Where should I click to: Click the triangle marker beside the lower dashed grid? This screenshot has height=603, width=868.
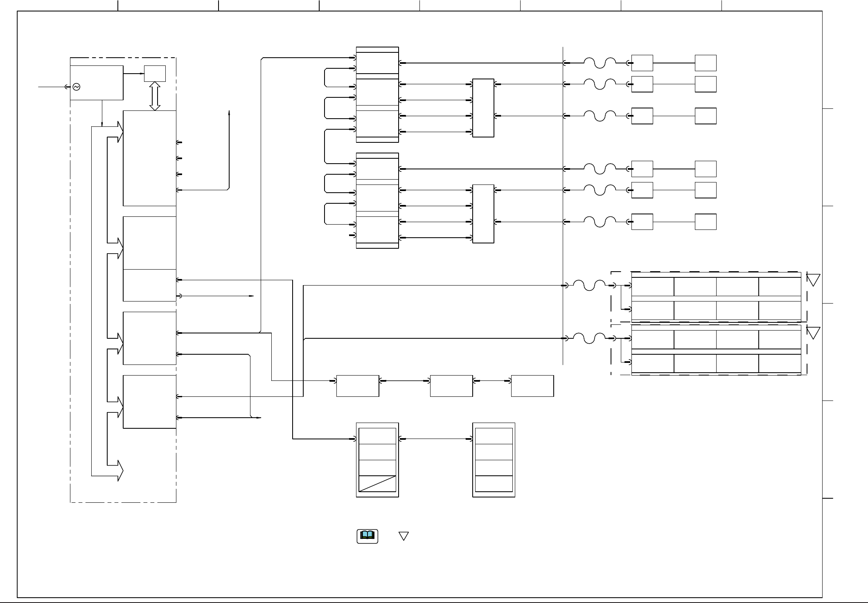tap(813, 333)
